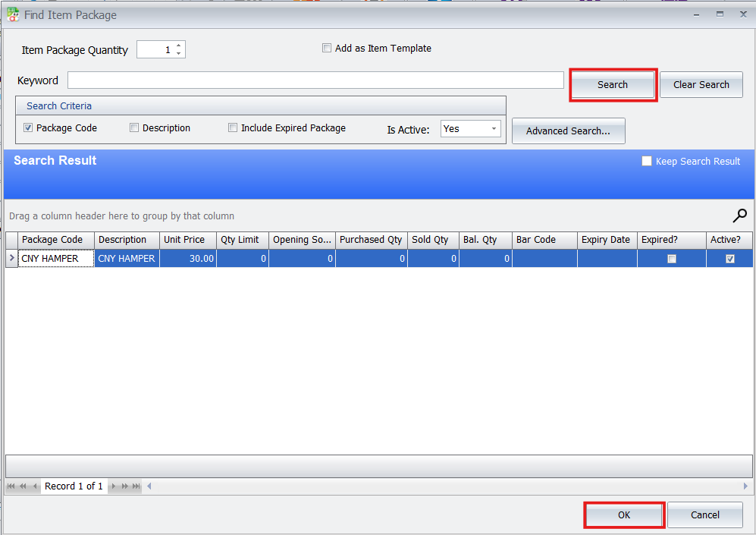Viewport: 756px width, 535px height.
Task: Decrease Item Package Quantity with down arrow
Action: [178, 53]
